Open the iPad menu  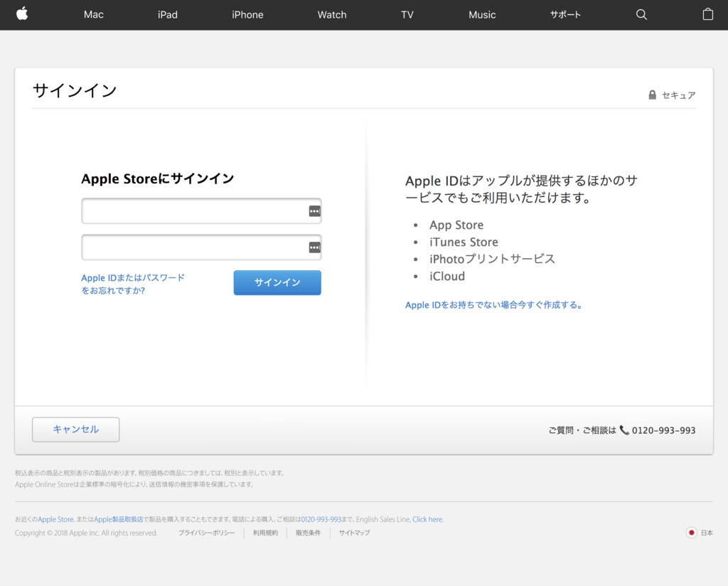(168, 14)
